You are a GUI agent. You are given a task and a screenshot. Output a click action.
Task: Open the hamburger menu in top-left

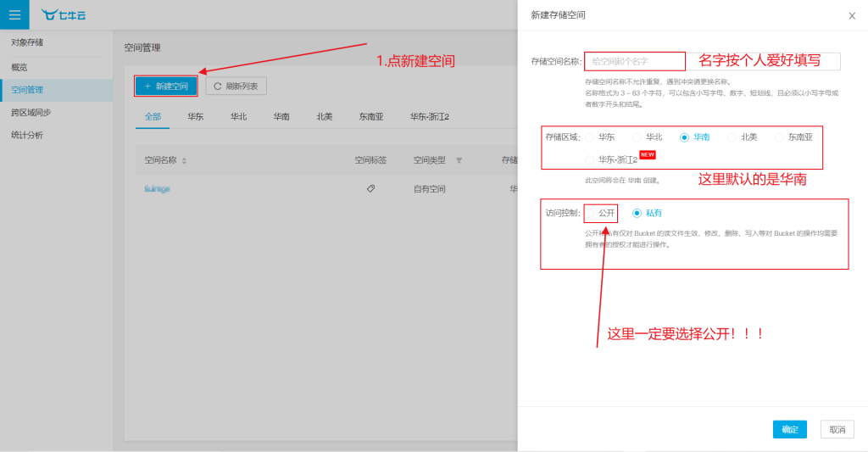(x=14, y=14)
